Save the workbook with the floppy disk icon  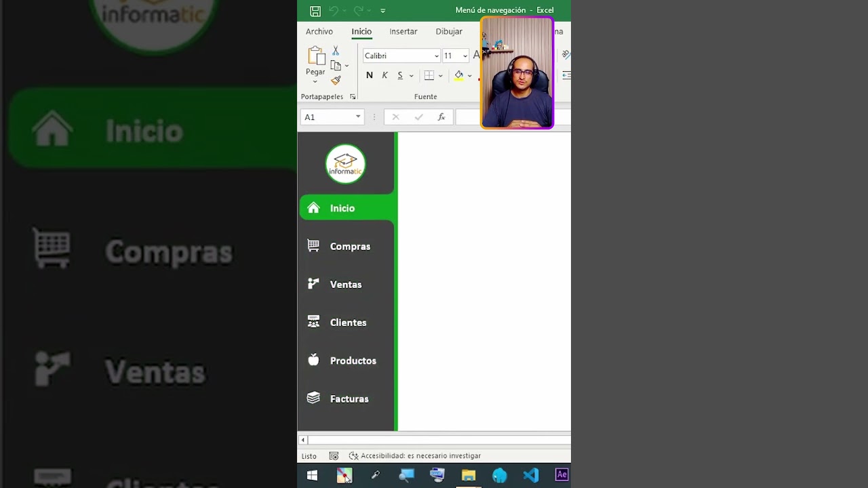(x=315, y=11)
